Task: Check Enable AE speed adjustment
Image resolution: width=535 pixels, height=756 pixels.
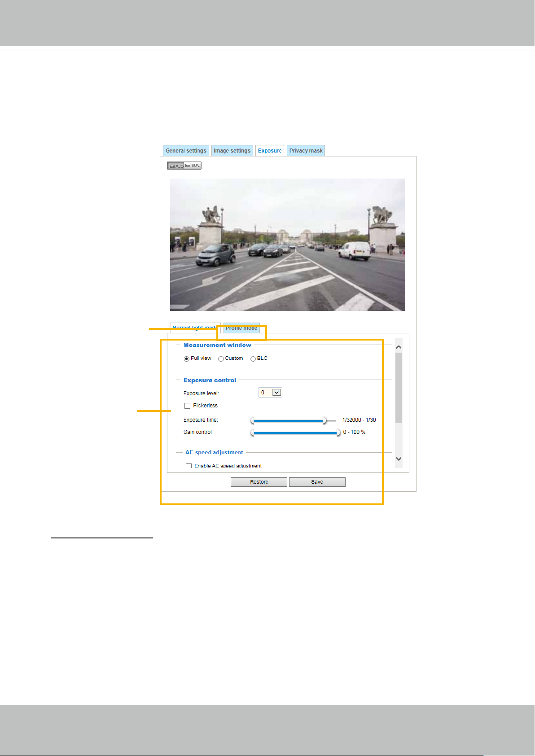Action: pyautogui.click(x=189, y=466)
